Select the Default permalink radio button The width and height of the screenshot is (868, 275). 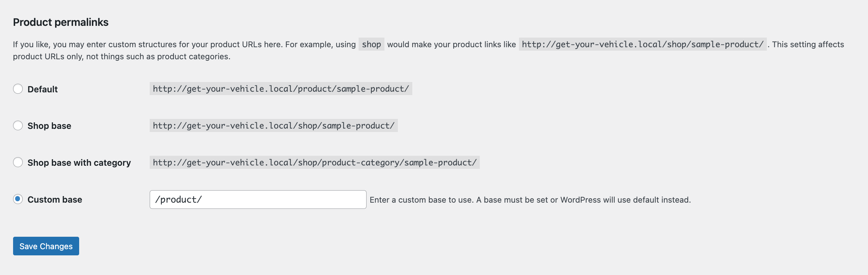tap(18, 89)
